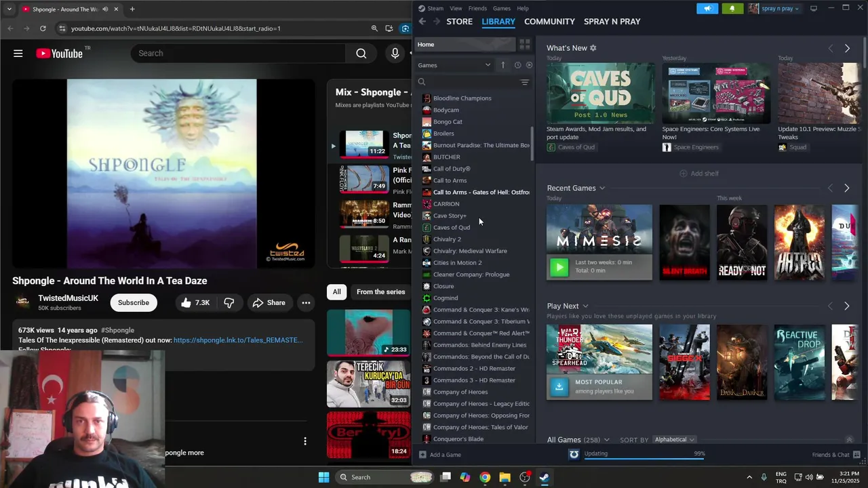Open Steam View menu
The image size is (868, 488).
[456, 8]
